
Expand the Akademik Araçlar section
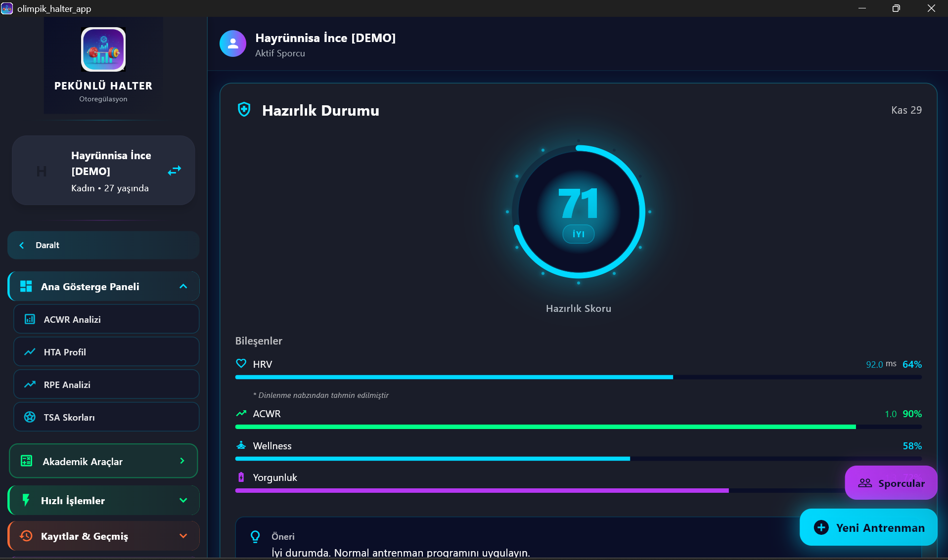[182, 461]
